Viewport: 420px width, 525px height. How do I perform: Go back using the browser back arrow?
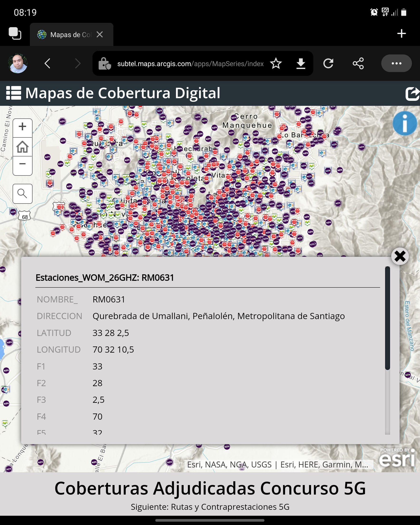click(x=48, y=63)
